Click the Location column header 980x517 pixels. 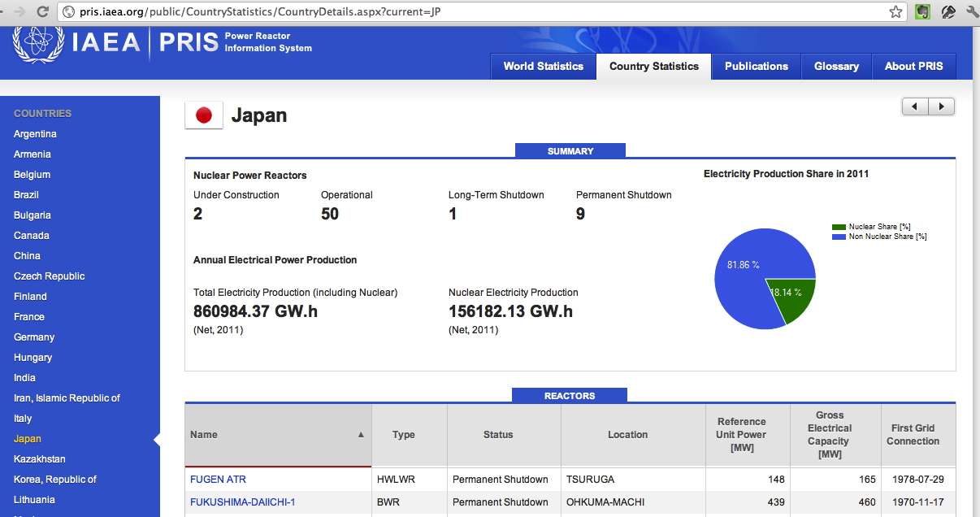click(x=633, y=435)
